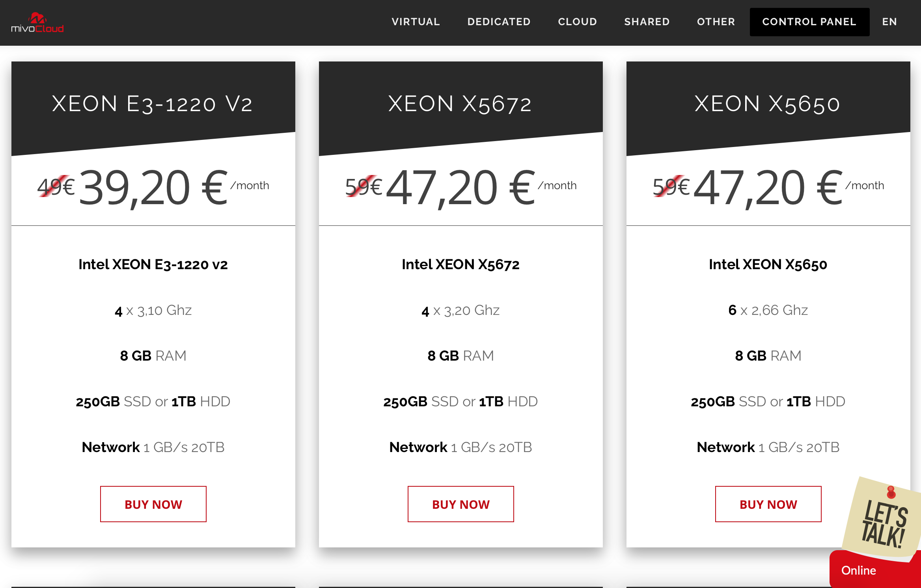Open the Other menu
921x588 pixels.
pos(716,22)
